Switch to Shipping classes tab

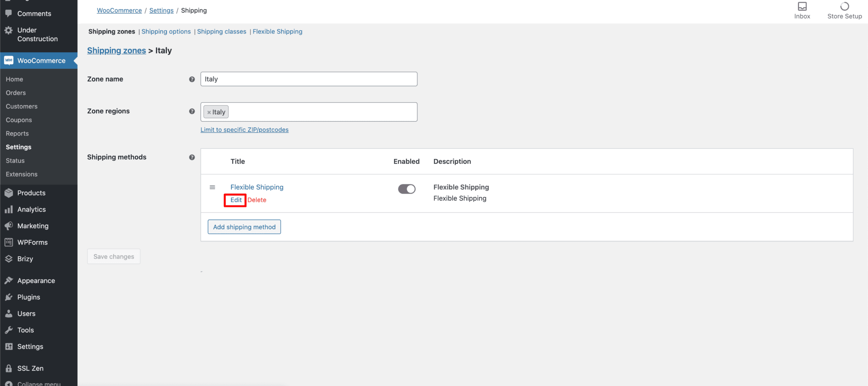click(222, 31)
